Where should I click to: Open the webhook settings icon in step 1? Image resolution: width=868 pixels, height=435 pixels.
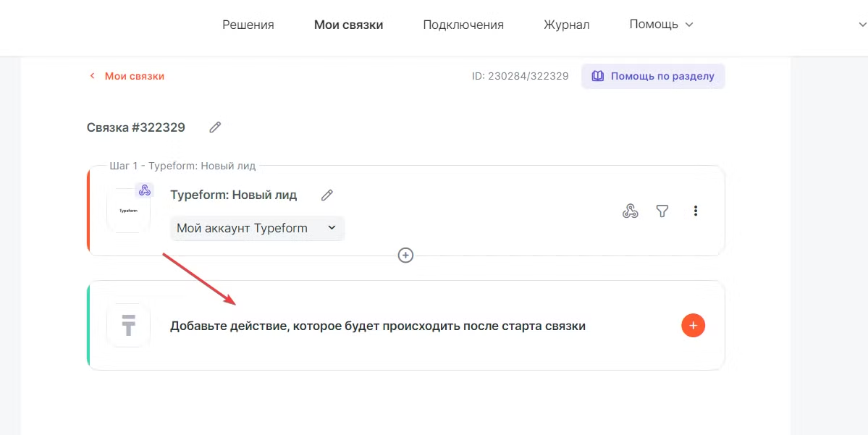630,211
